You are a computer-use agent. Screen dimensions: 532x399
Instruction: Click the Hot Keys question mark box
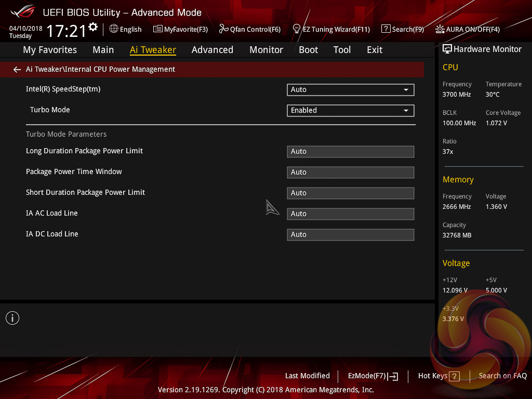454,376
